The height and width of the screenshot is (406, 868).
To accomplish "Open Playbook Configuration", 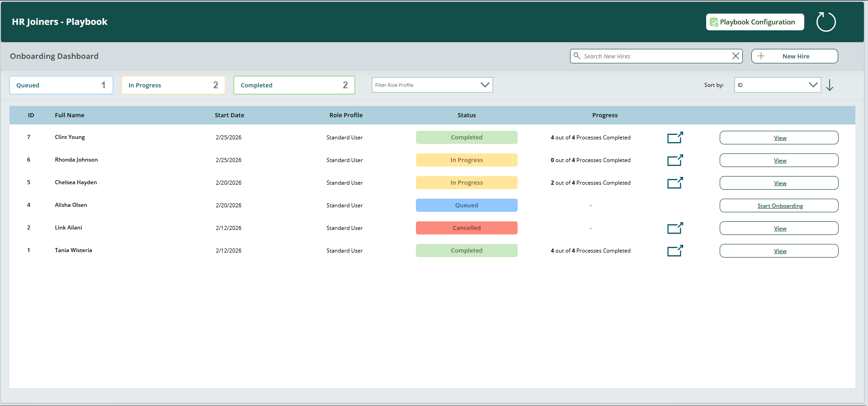I will [755, 22].
